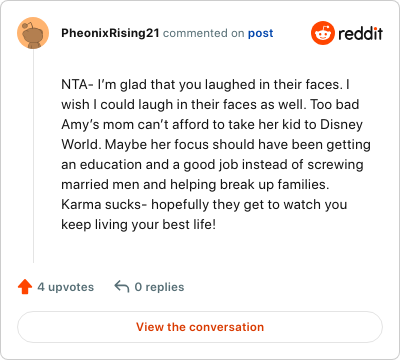
Task: Click "married men" in the comment body
Action: click(100, 185)
